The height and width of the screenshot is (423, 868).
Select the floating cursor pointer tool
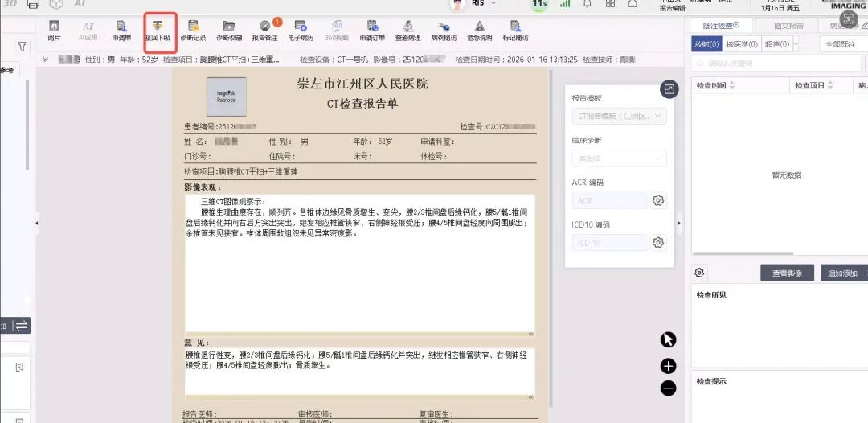pos(668,339)
